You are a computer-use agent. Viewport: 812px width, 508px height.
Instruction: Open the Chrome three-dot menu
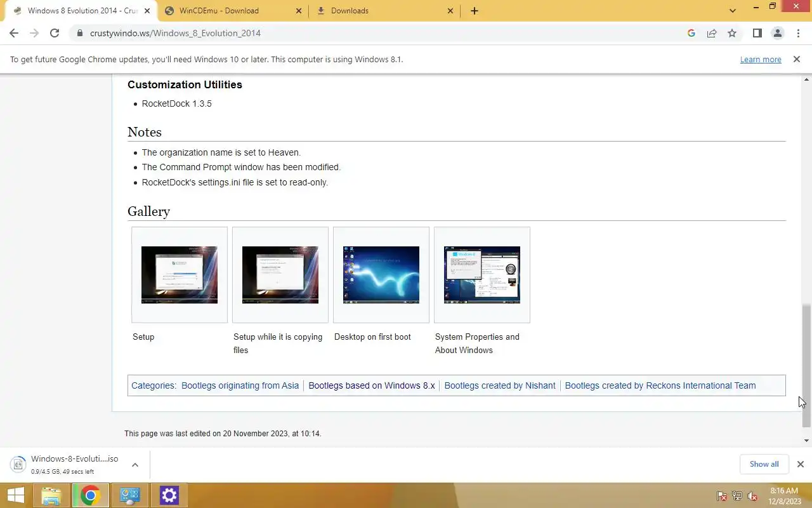pos(798,33)
